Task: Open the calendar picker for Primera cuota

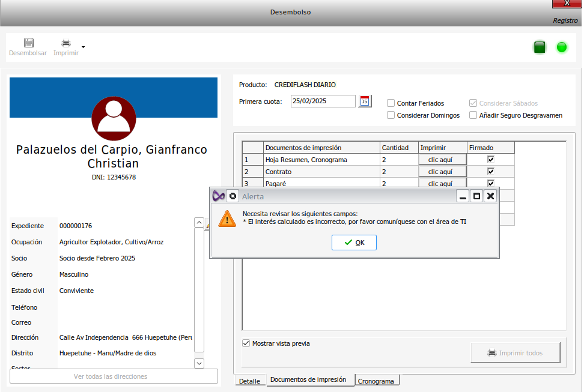Action: [365, 101]
